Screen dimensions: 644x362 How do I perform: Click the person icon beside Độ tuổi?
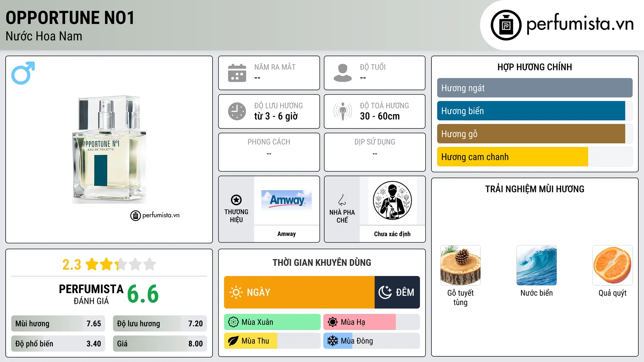[343, 73]
